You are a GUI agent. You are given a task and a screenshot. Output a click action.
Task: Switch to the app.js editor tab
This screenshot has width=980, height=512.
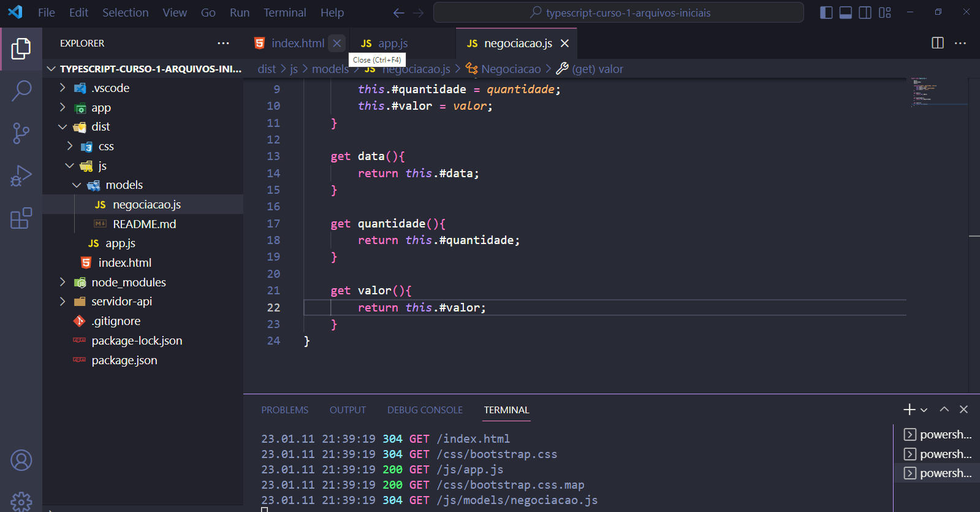pos(392,43)
